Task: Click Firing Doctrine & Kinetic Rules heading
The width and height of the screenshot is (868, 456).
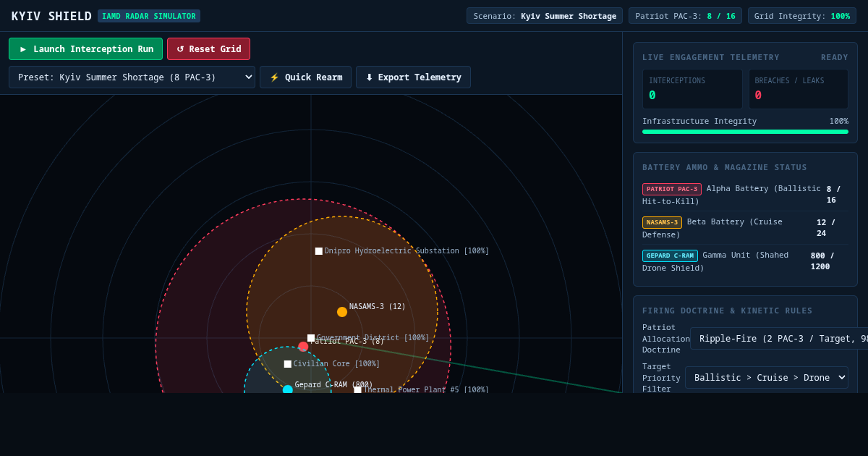Action: click(728, 311)
